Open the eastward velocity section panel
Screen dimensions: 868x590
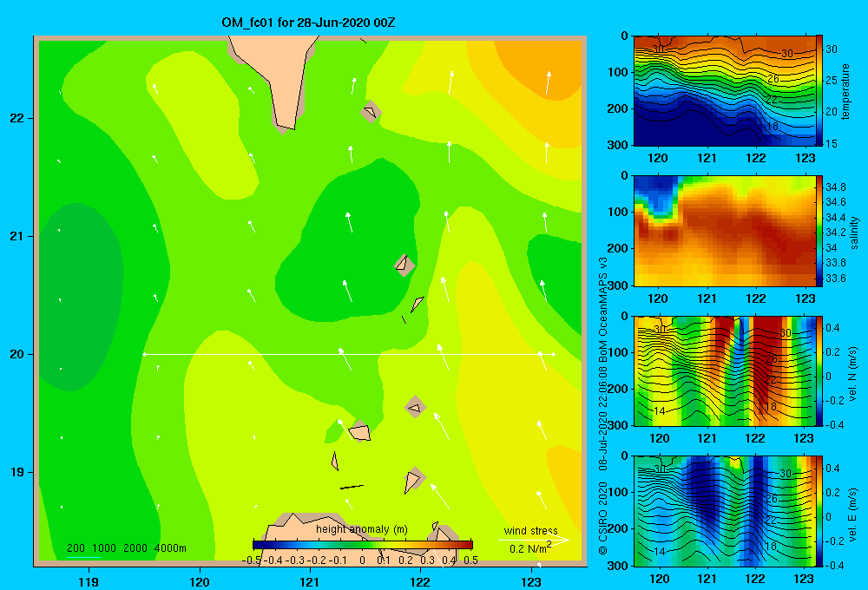(725, 511)
